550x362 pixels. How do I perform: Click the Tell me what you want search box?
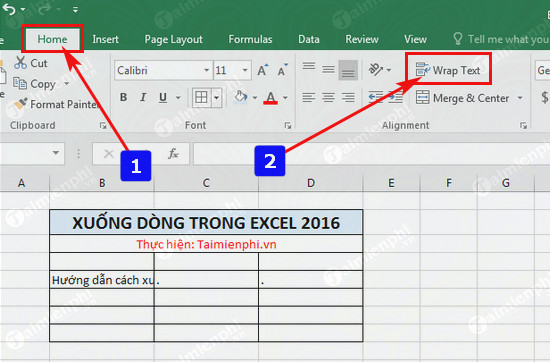[x=501, y=39]
